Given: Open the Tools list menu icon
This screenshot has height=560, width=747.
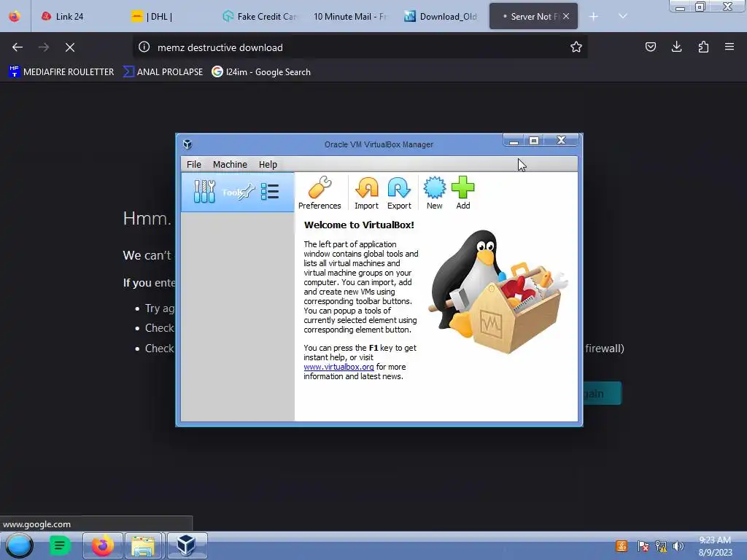Looking at the screenshot, I should tap(270, 192).
